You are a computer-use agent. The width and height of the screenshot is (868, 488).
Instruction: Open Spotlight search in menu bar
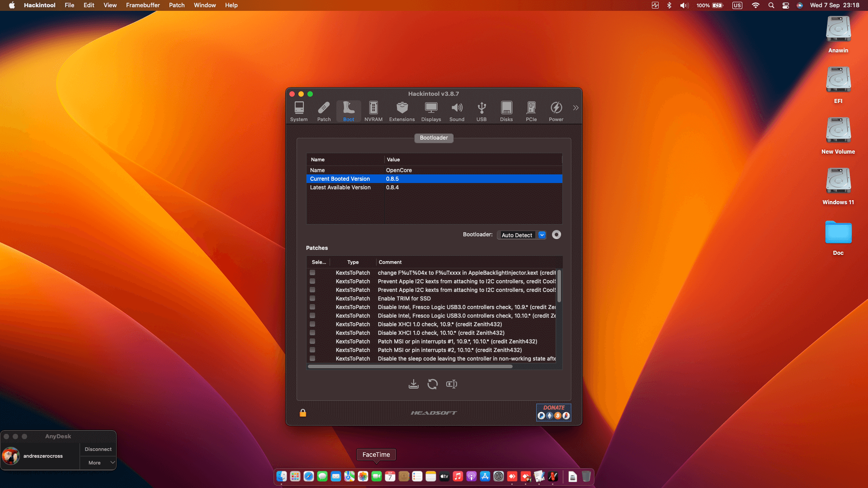(x=771, y=5)
